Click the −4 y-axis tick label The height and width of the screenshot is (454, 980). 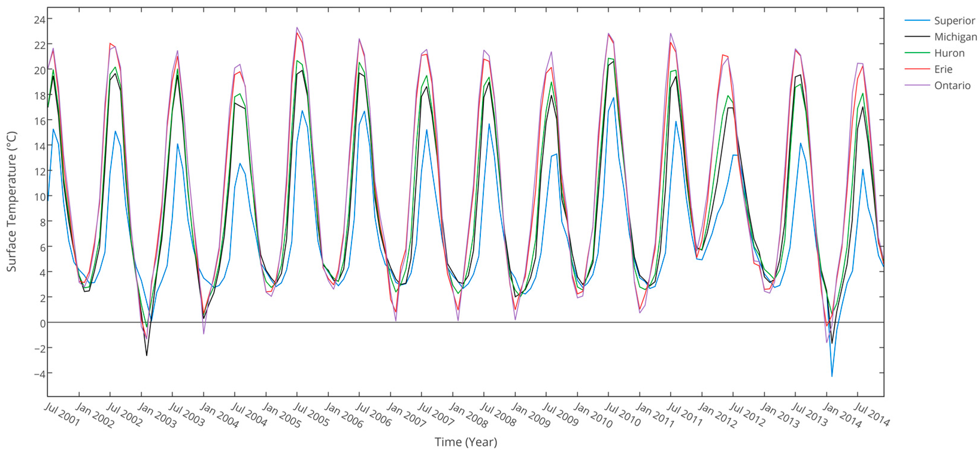[39, 374]
